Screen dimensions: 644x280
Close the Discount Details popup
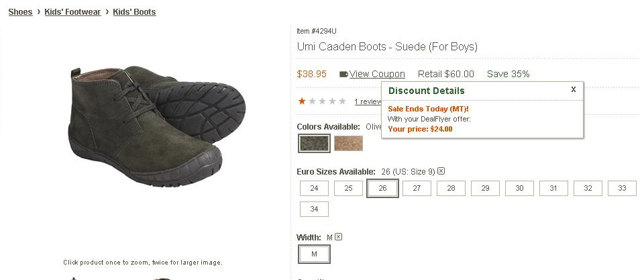point(574,89)
